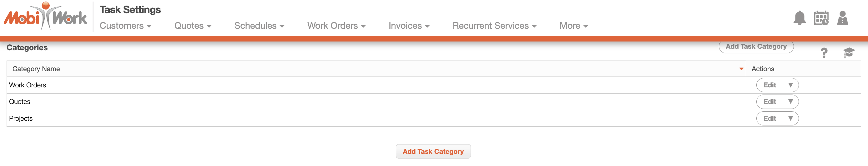This screenshot has width=868, height=166.
Task: Select the Projects category row
Action: [x=433, y=118]
